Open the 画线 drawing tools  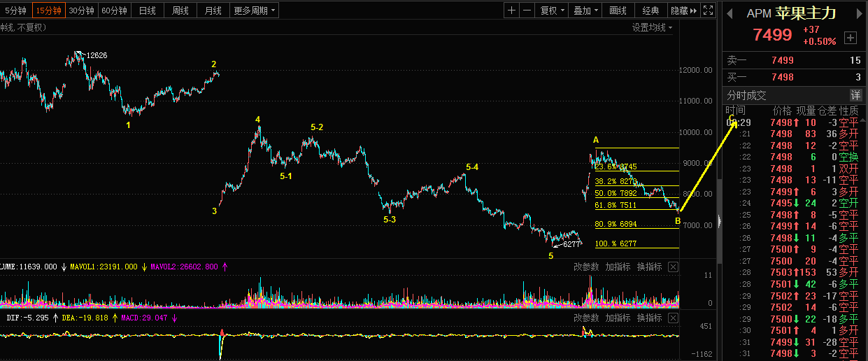pyautogui.click(x=618, y=10)
